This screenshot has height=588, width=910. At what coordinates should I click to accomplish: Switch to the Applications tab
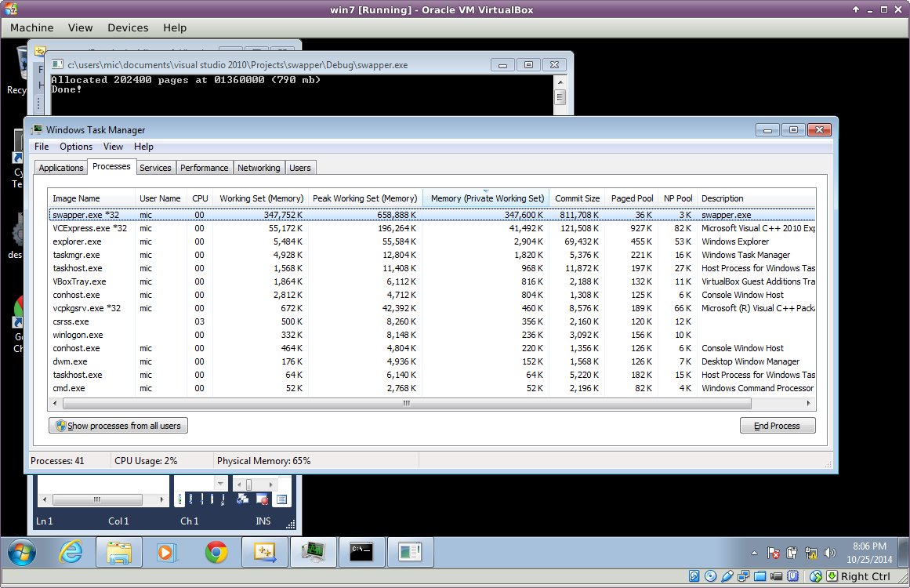[x=61, y=168]
